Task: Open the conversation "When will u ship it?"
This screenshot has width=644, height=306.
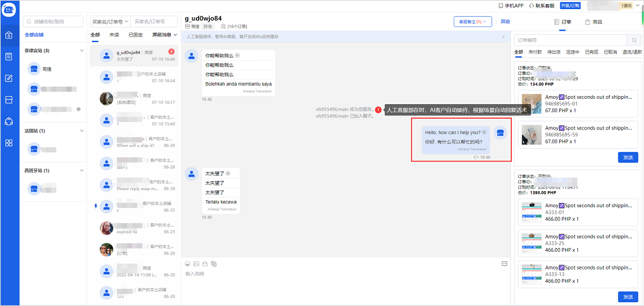Action: [133, 142]
